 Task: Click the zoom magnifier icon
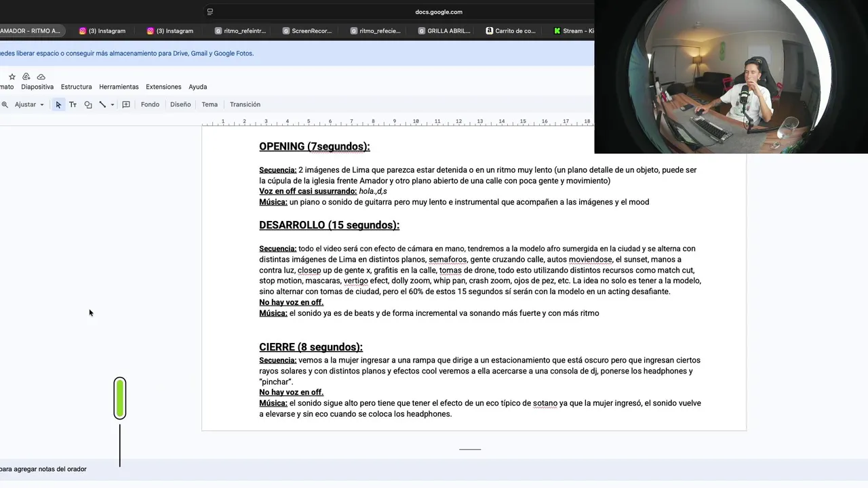(x=5, y=104)
